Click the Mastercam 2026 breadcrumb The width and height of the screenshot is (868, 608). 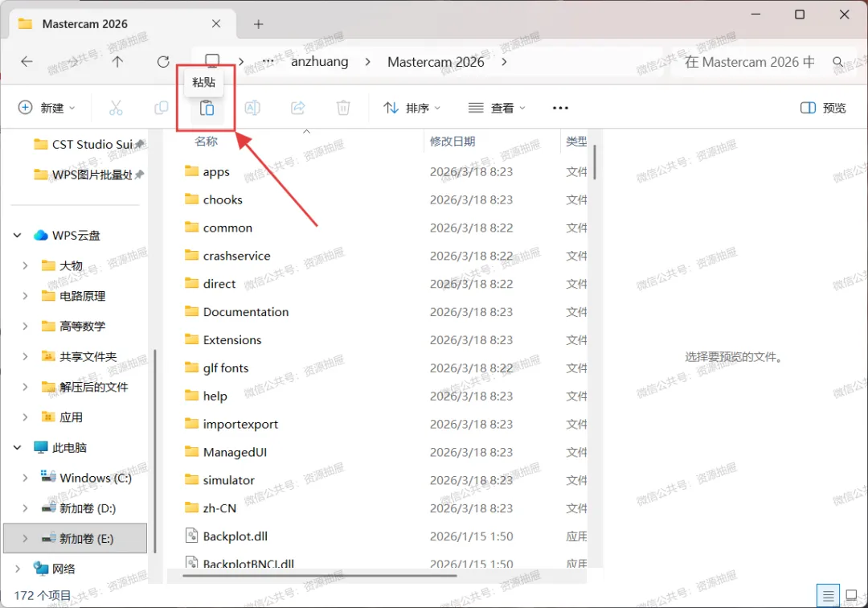coord(436,61)
